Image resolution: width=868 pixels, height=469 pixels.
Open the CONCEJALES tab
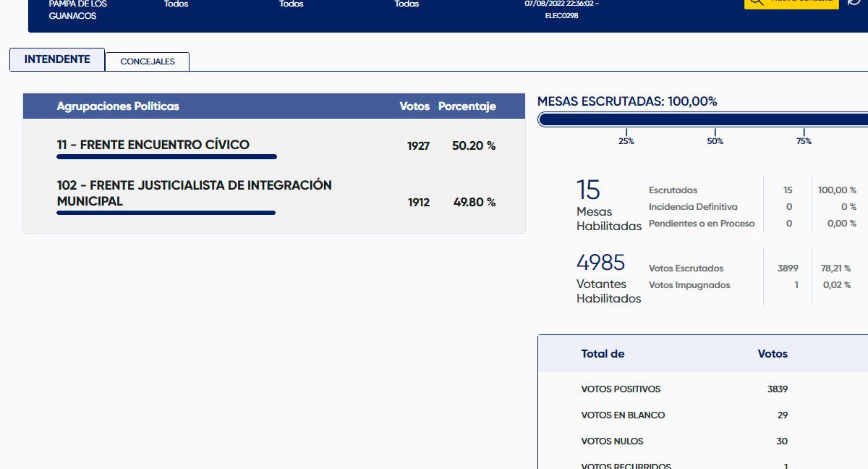point(148,62)
